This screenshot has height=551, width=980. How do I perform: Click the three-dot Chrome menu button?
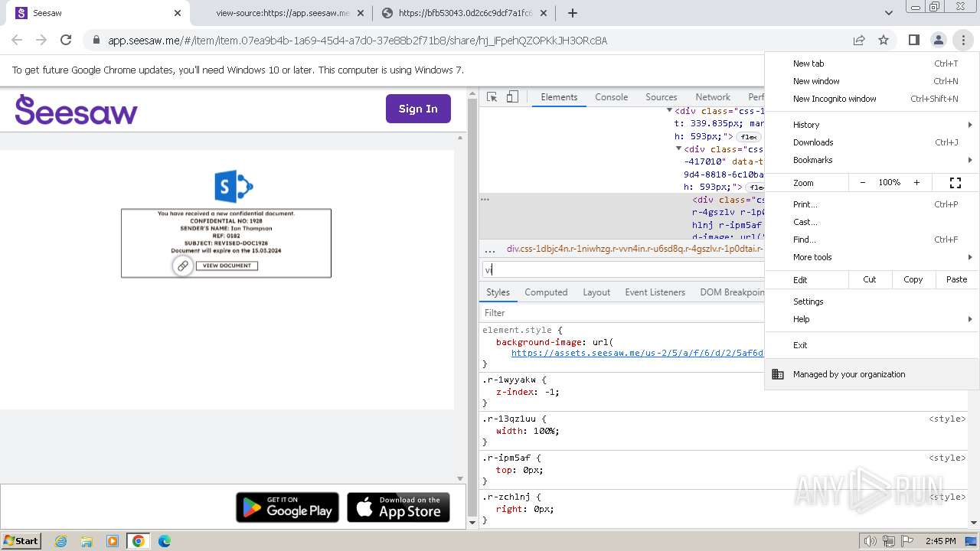click(963, 40)
